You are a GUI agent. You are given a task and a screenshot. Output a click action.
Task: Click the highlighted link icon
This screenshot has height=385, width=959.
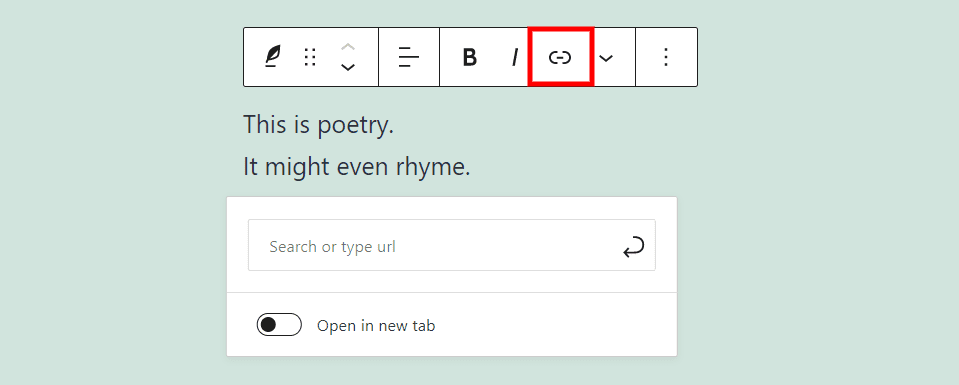point(560,58)
